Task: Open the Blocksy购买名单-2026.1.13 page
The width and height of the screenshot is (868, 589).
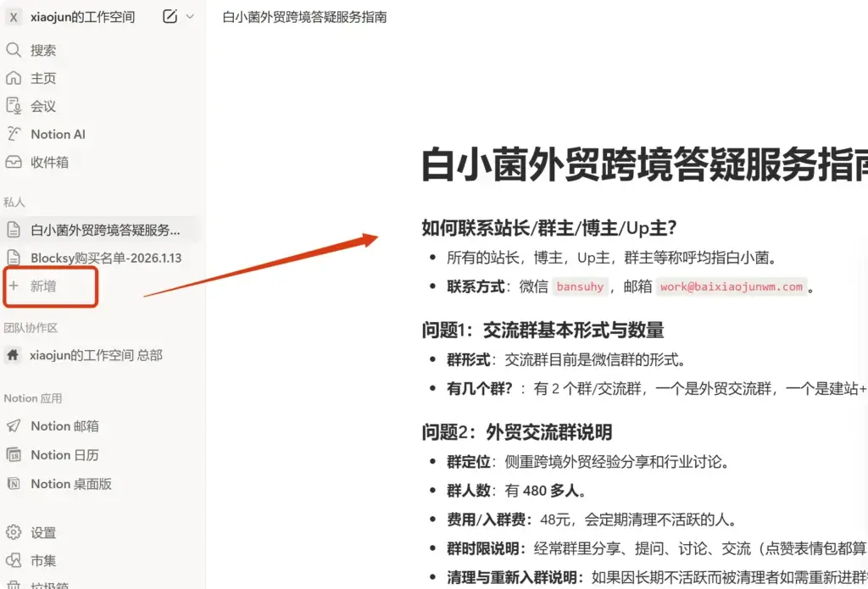Action: pos(105,258)
